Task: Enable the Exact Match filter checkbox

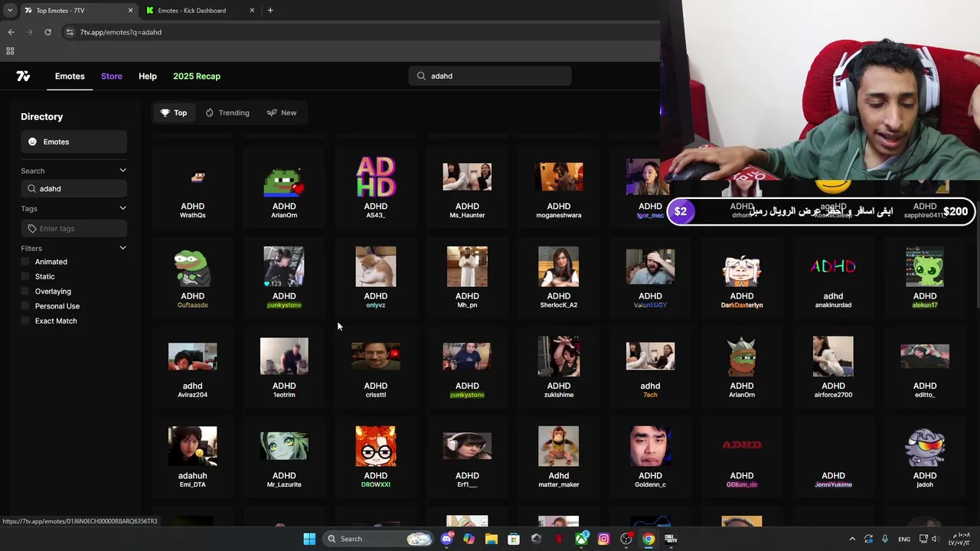Action: point(25,321)
